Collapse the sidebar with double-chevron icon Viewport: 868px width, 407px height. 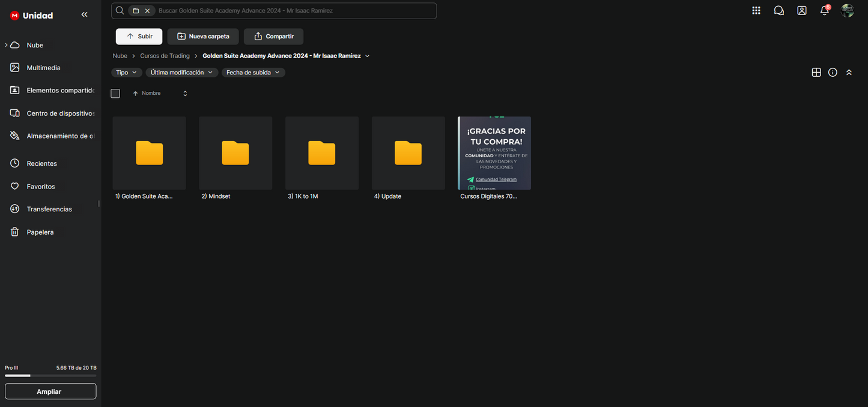(84, 14)
